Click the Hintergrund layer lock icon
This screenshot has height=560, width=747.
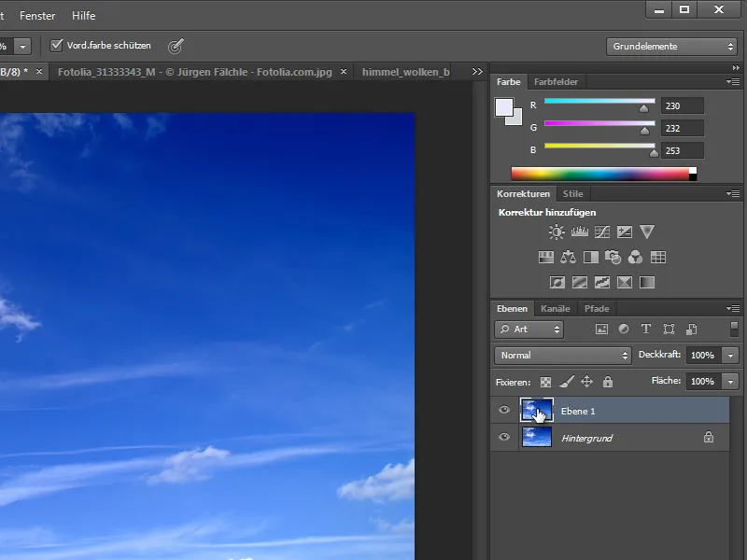[709, 437]
